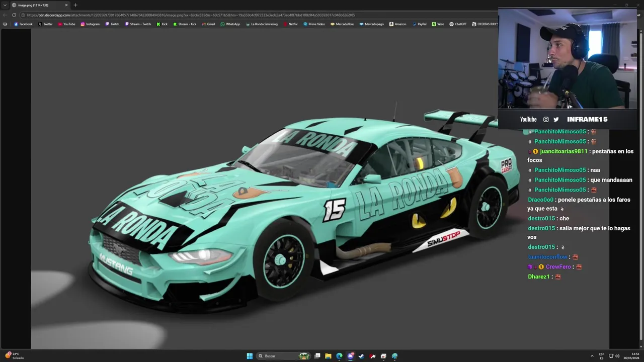Open Microsoft Edge from taskbar
The image size is (644, 362).
[x=339, y=356]
